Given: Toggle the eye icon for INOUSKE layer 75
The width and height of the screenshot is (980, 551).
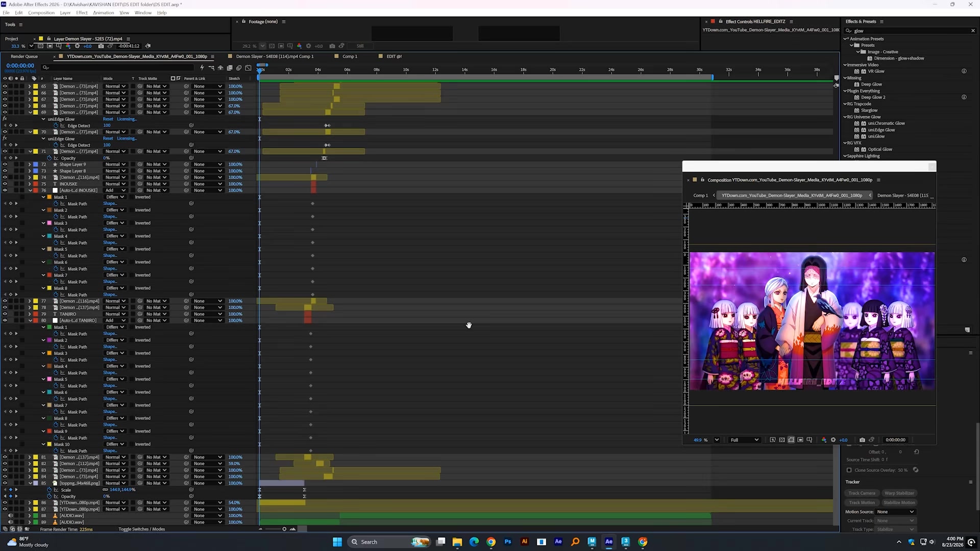Looking at the screenshot, I should click(5, 184).
